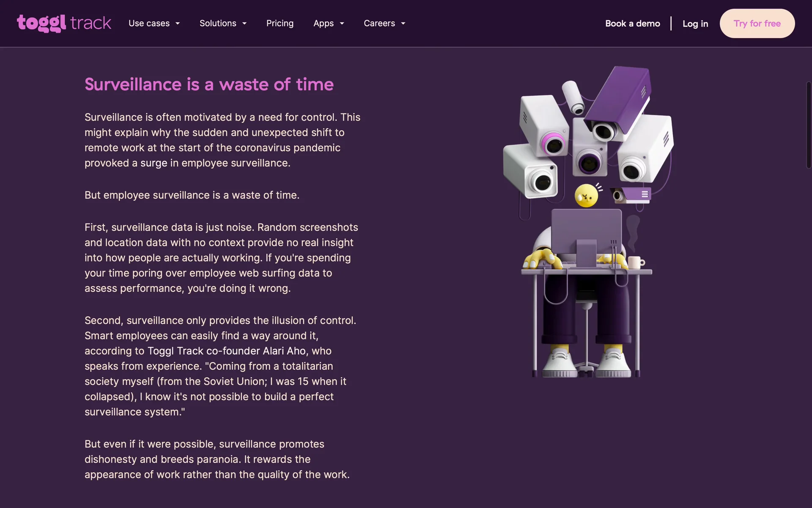This screenshot has height=508, width=812.
Task: Open the Use cases menu item
Action: point(149,23)
